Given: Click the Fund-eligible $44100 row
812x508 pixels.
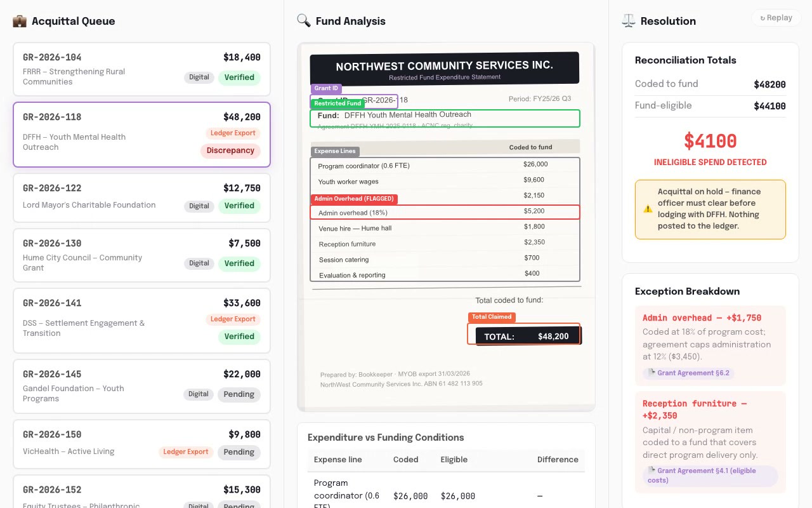Looking at the screenshot, I should [710, 106].
